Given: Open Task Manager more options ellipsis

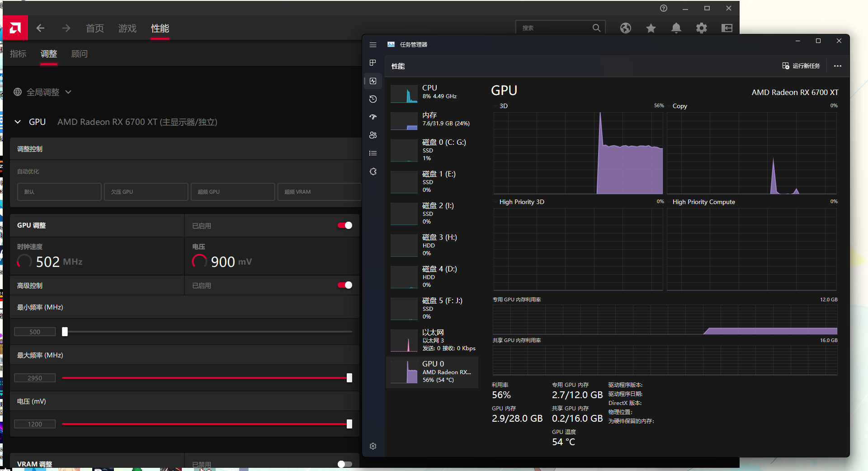Looking at the screenshot, I should coord(837,66).
